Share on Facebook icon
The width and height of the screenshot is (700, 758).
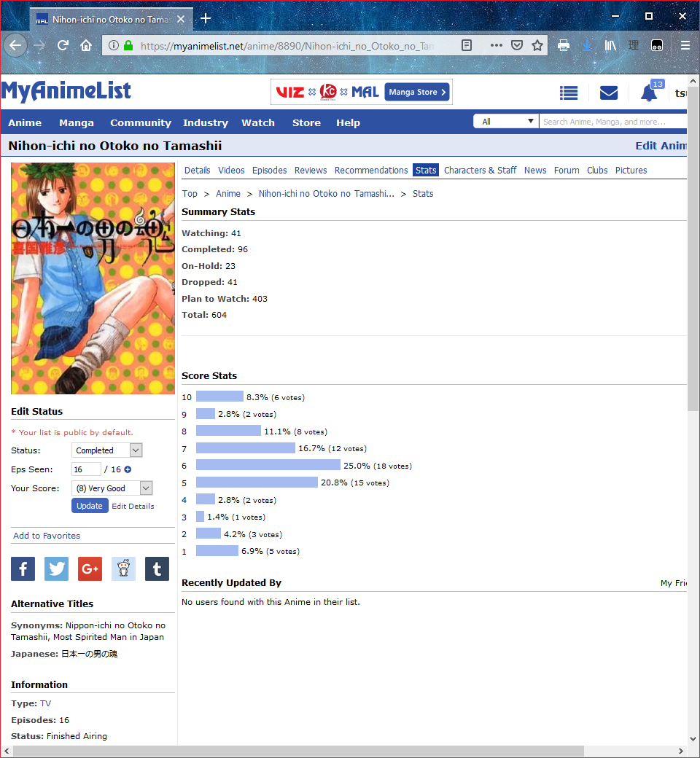(23, 568)
